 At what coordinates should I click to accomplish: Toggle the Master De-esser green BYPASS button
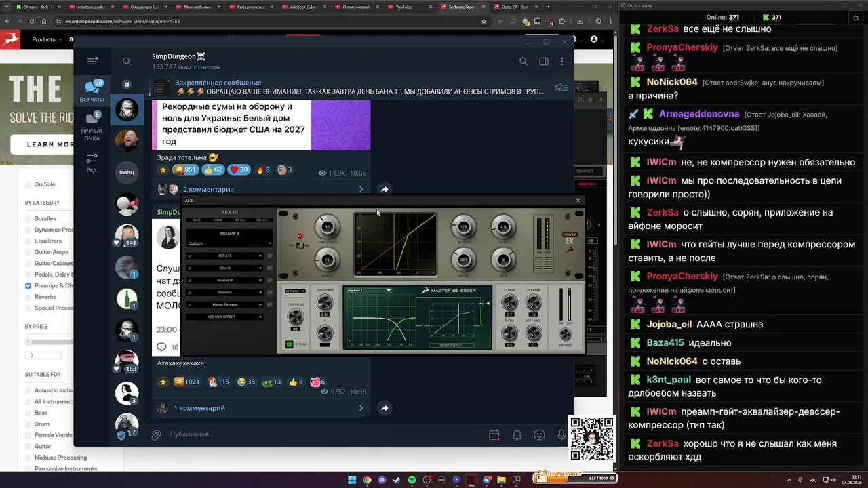[x=289, y=344]
